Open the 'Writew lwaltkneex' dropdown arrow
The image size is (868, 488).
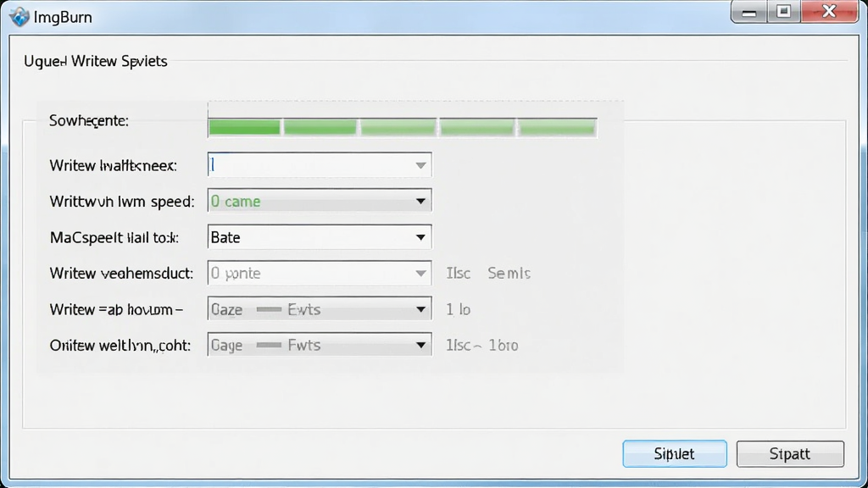[420, 165]
